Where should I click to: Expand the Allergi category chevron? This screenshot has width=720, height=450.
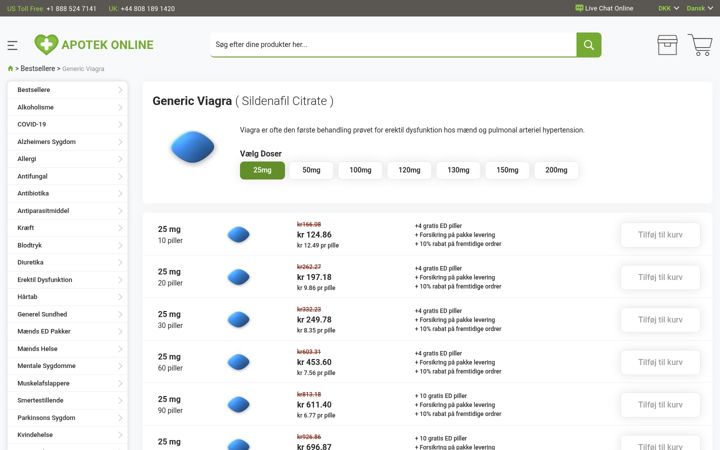120,159
